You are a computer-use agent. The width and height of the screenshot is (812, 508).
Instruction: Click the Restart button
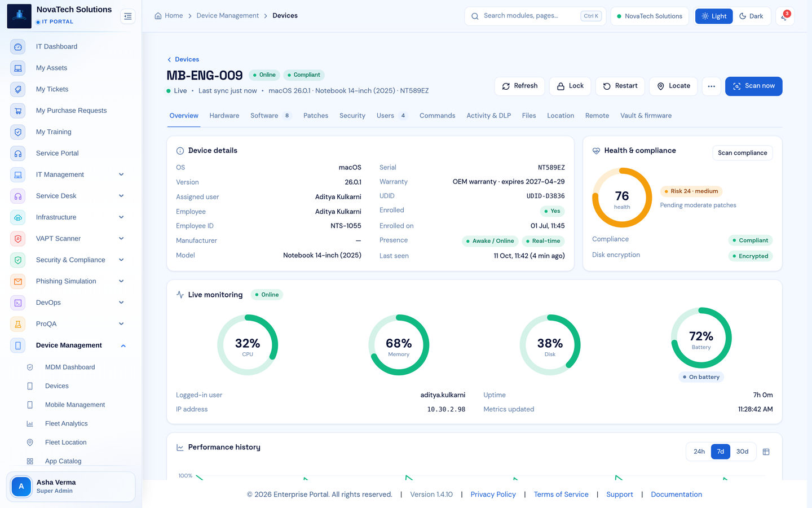[x=620, y=86]
